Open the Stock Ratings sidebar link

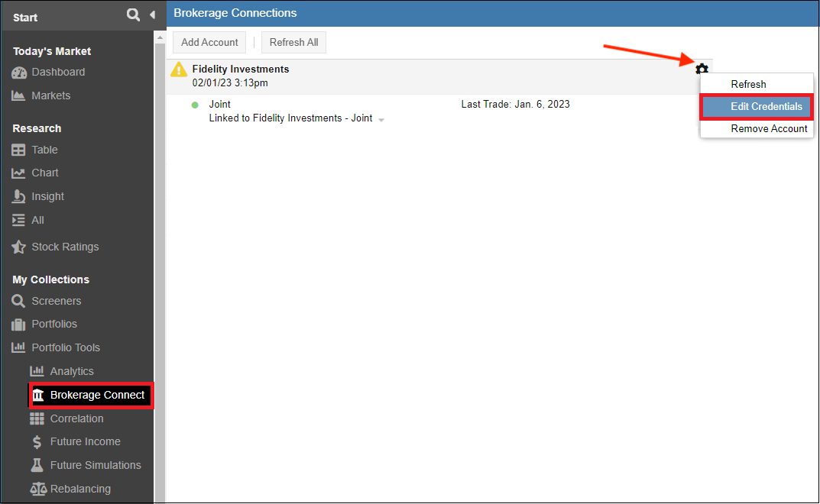tap(65, 247)
